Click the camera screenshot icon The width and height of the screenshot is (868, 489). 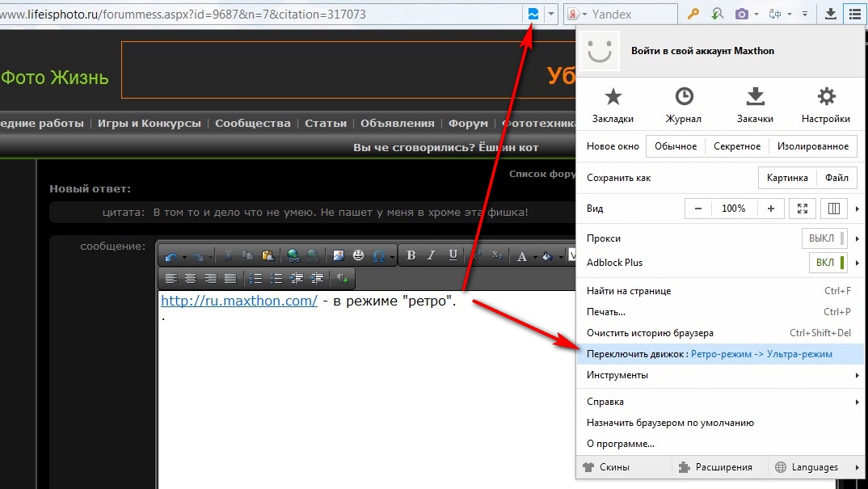point(741,14)
